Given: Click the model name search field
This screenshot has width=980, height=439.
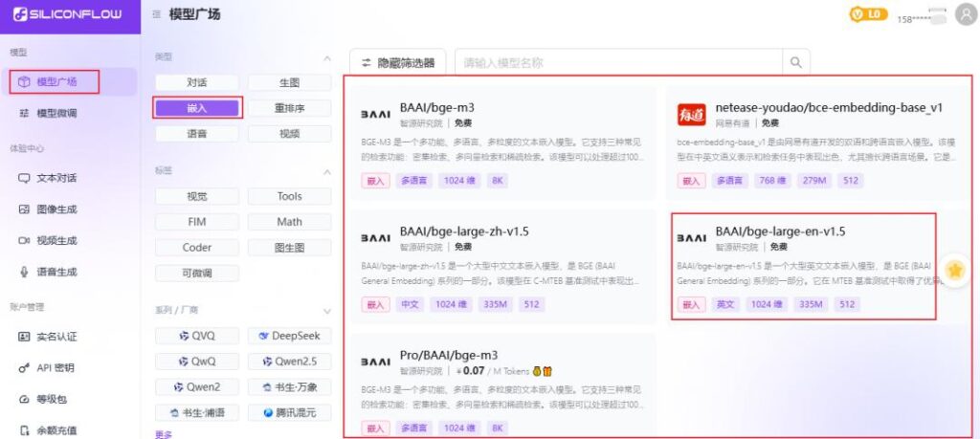Looking at the screenshot, I should pyautogui.click(x=618, y=63).
